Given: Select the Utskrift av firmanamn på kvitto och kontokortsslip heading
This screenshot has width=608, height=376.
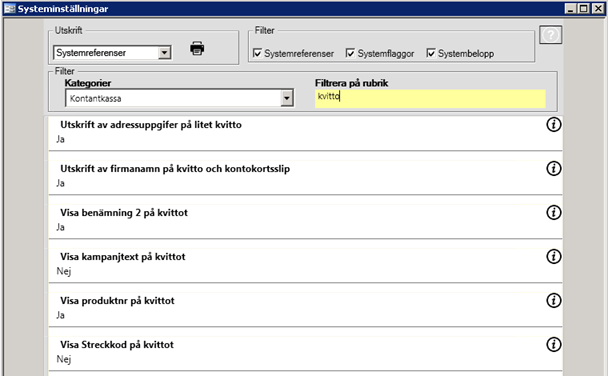Looking at the screenshot, I should (x=175, y=169).
